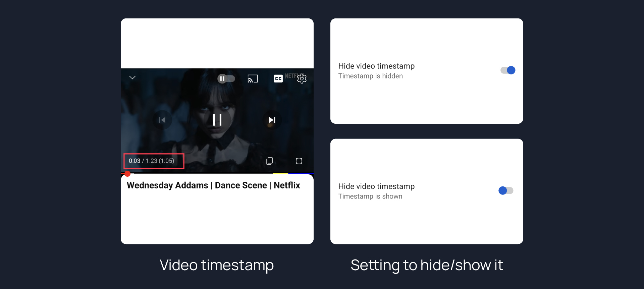Open the Wednesday Addams Dance Scene title
This screenshot has height=289, width=644.
point(213,185)
